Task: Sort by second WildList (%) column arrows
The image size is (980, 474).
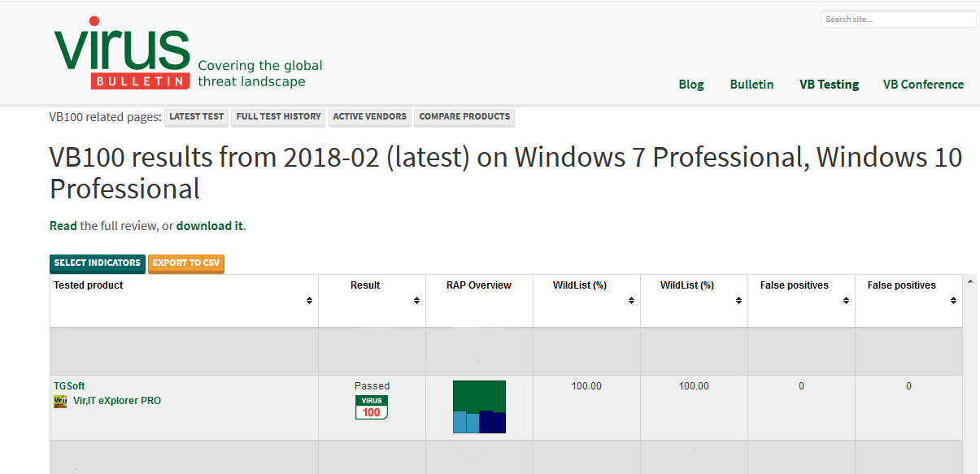Action: pyautogui.click(x=738, y=301)
